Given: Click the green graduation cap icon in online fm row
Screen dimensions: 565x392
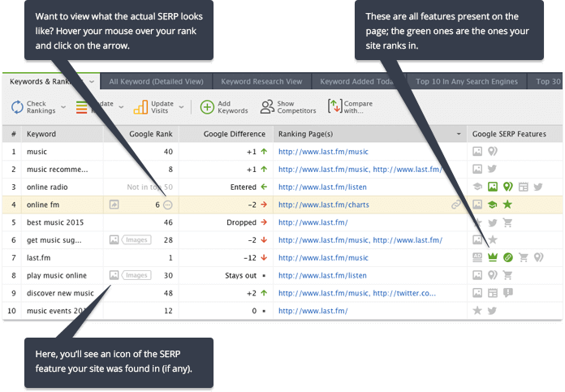Looking at the screenshot, I should pyautogui.click(x=492, y=205).
